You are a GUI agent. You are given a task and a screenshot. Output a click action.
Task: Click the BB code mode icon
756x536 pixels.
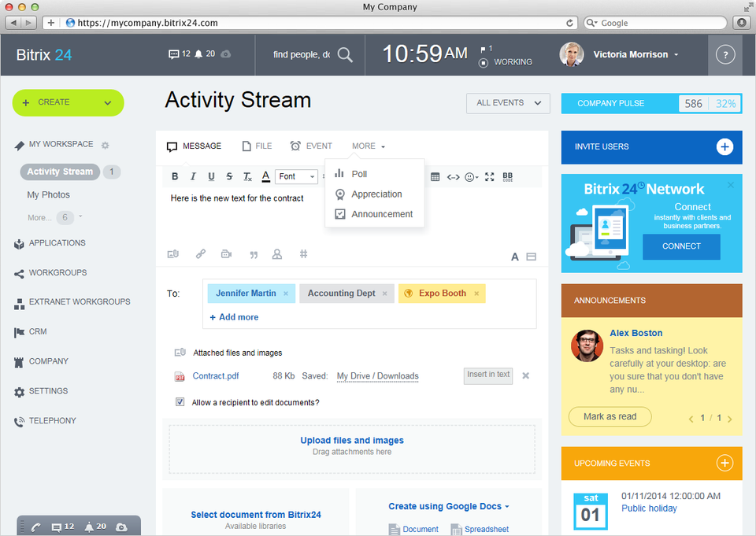507,177
